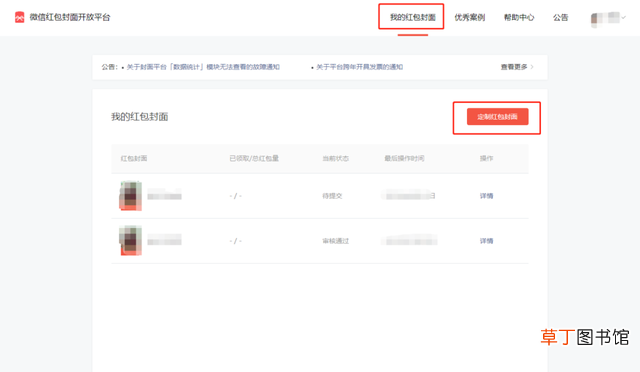Select the thumbnail of the 审核通过 cover
Viewport: 640px width, 372px height.
pos(131,241)
